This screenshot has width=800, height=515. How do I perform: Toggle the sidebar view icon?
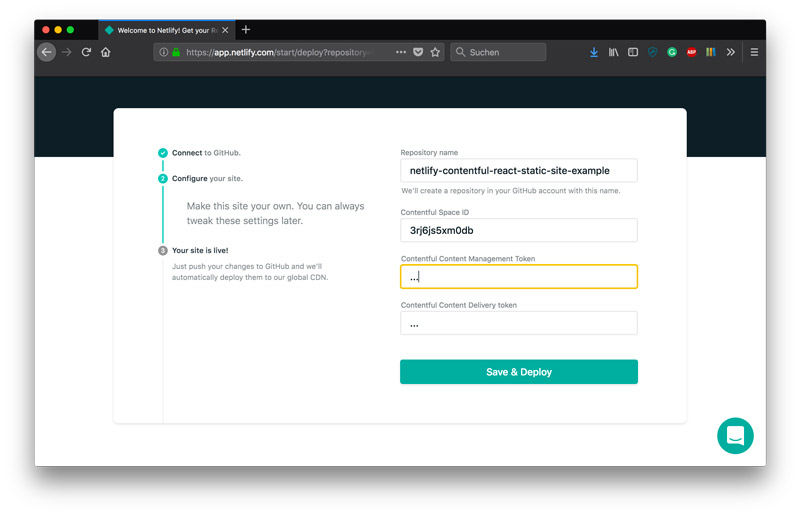click(633, 52)
